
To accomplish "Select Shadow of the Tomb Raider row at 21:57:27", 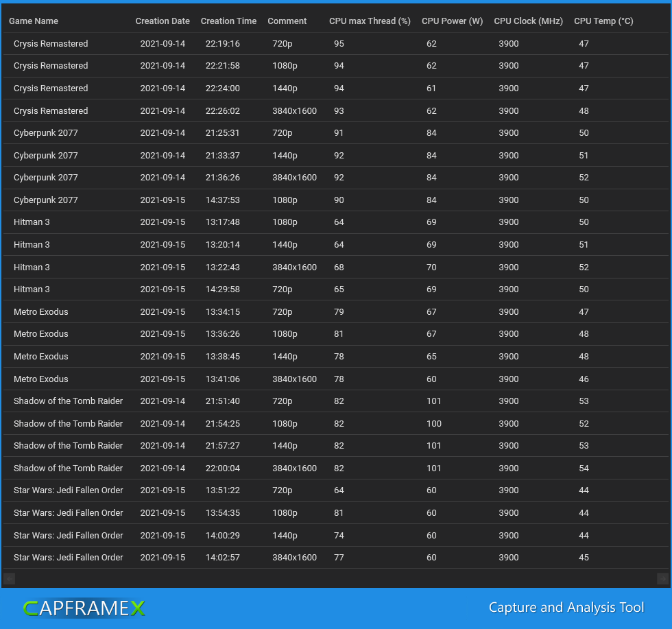I will (x=336, y=446).
